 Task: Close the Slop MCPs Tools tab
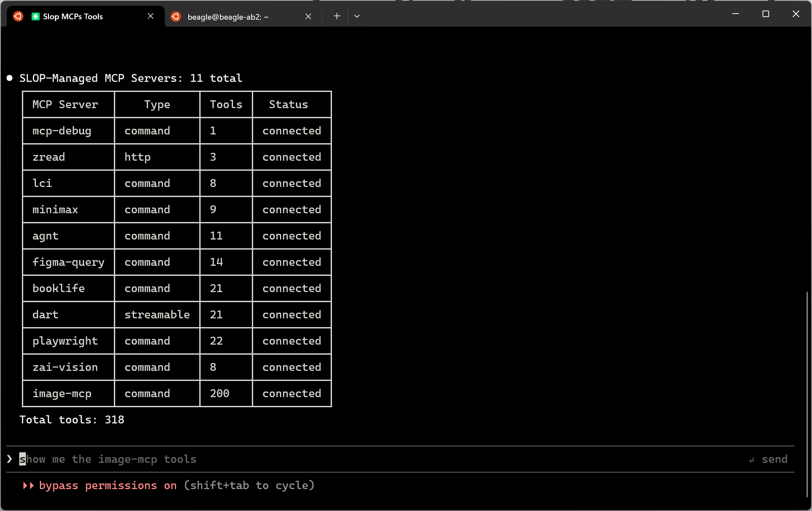(x=151, y=16)
